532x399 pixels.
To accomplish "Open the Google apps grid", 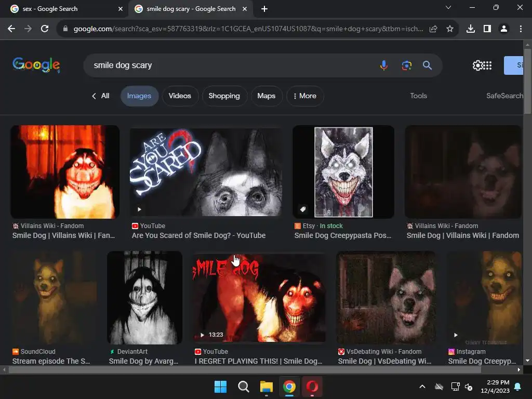I will (x=487, y=65).
